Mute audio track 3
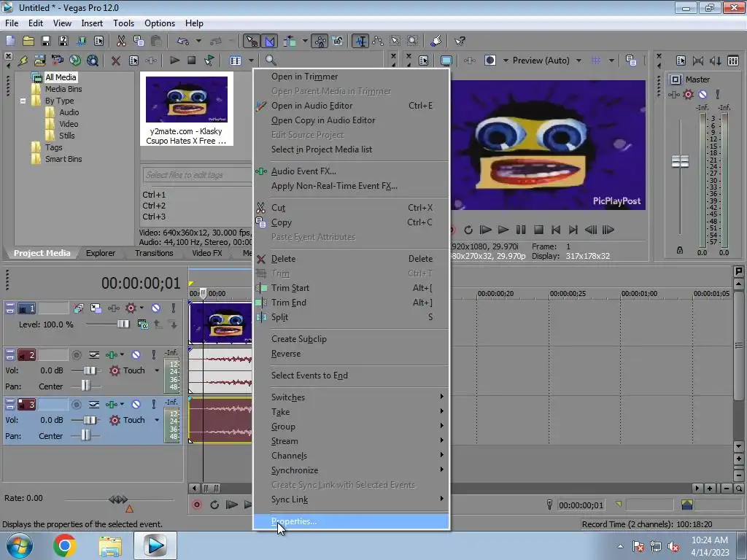 point(136,404)
